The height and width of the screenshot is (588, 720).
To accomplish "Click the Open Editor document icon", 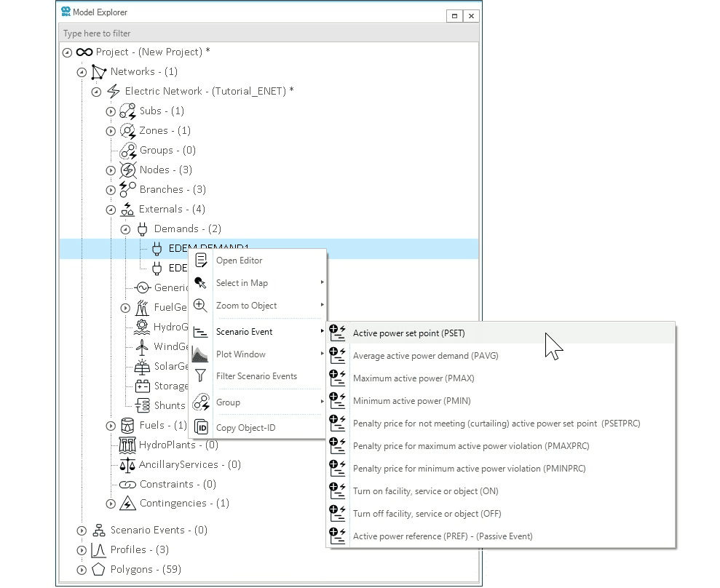I will click(201, 261).
